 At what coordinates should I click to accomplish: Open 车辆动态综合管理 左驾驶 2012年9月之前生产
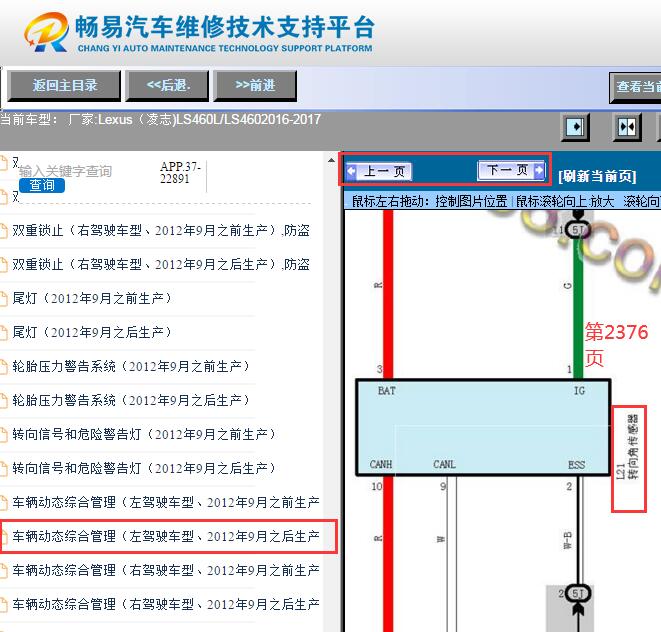pos(166,502)
